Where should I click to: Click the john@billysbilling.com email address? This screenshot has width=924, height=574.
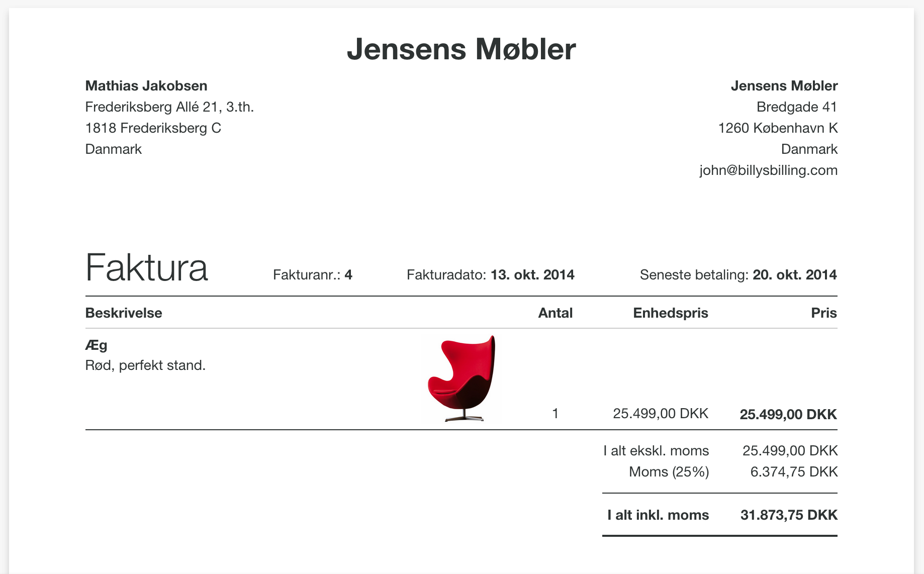click(x=768, y=170)
